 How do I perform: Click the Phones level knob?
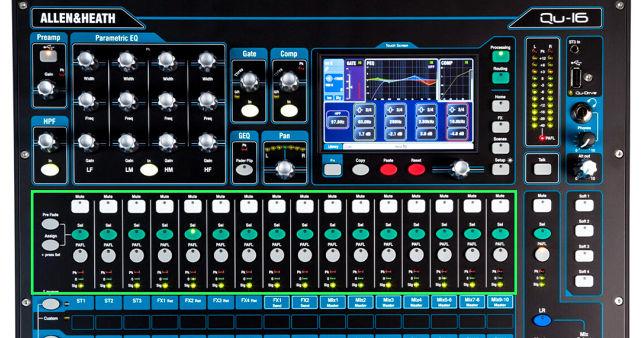[587, 141]
